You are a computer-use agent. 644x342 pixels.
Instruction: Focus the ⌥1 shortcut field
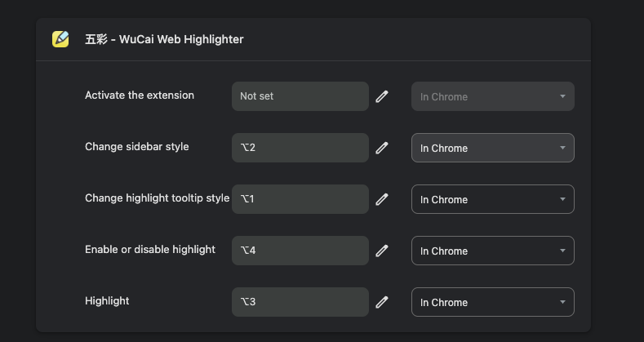[300, 199]
